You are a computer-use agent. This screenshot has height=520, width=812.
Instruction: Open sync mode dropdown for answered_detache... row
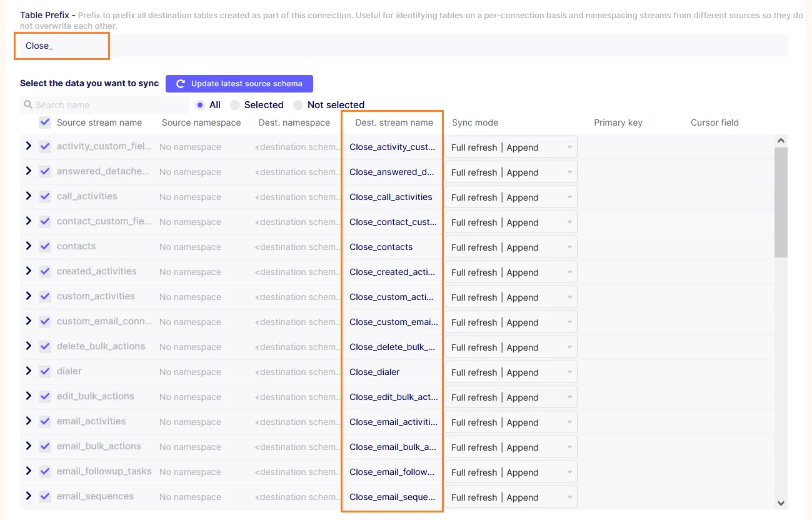point(511,172)
